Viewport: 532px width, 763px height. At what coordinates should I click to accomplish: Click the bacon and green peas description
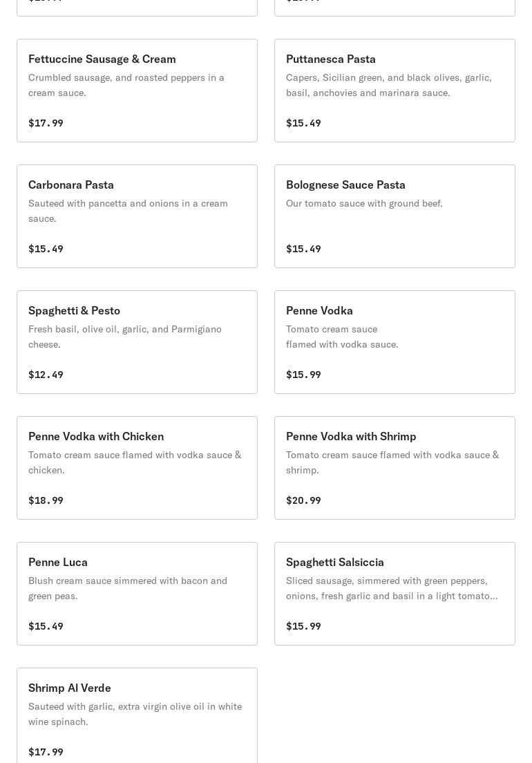point(128,588)
